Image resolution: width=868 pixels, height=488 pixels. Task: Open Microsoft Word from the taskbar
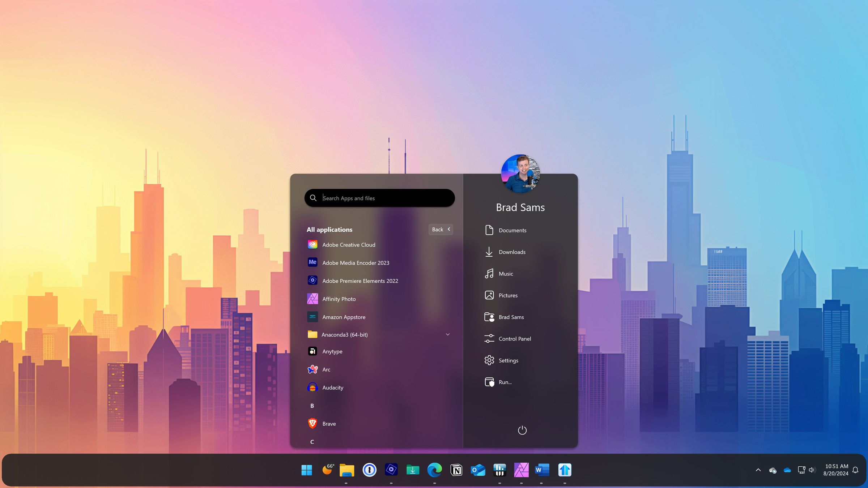542,470
